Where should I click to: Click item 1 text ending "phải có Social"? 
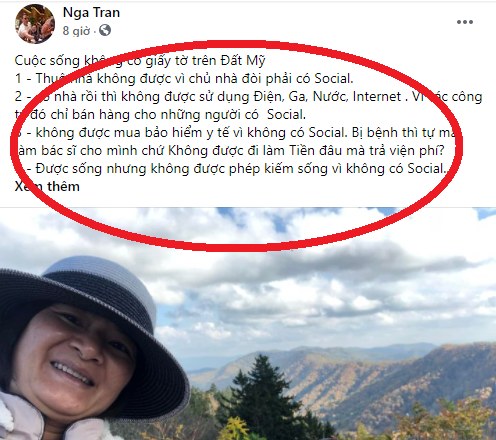pos(184,79)
